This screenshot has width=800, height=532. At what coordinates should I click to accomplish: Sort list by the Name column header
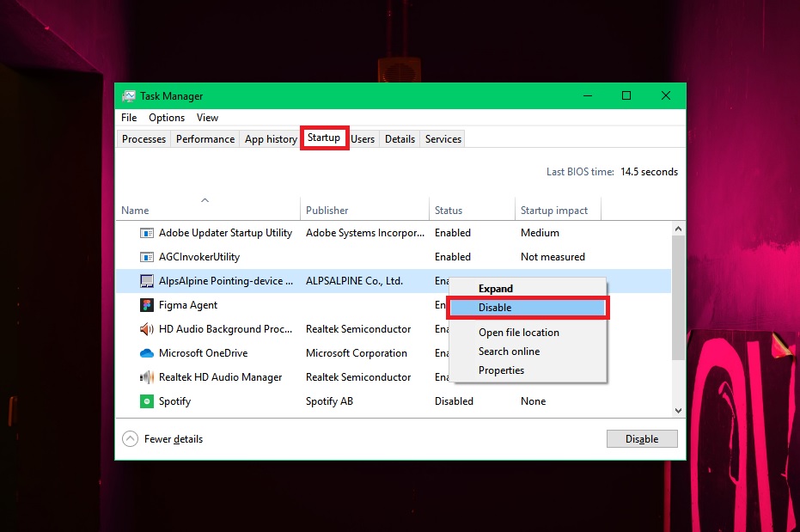135,211
